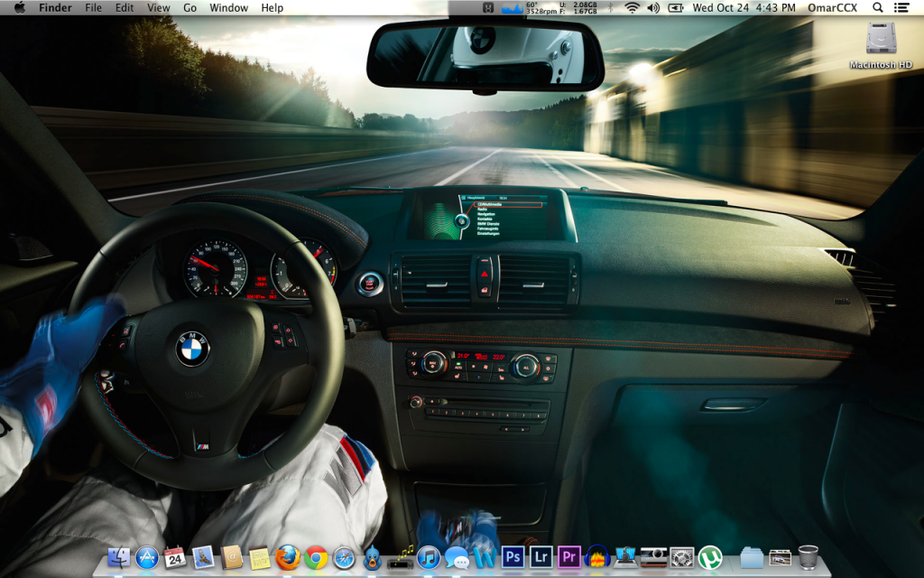Open the laptop-with-person app in the Dock

pos(625,557)
